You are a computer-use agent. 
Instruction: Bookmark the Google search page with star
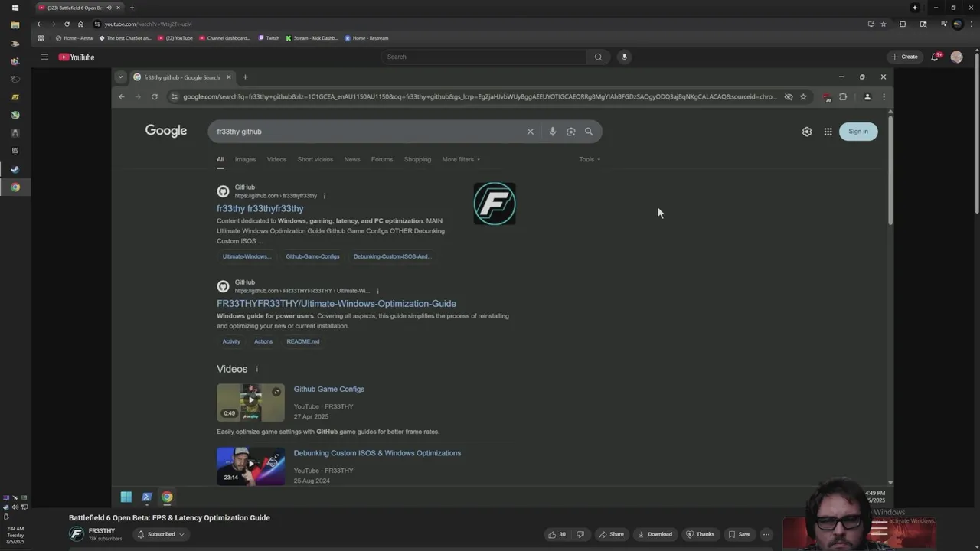(x=803, y=97)
